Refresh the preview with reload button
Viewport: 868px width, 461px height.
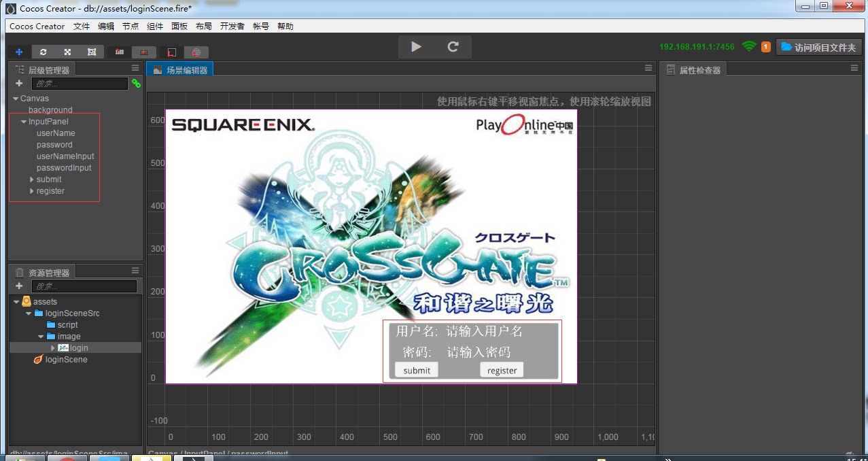(x=453, y=47)
